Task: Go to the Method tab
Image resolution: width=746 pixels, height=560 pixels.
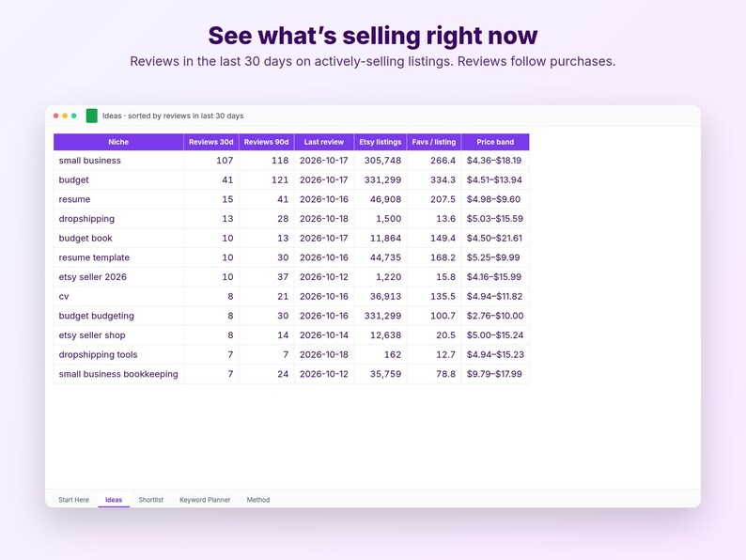Action: (258, 500)
